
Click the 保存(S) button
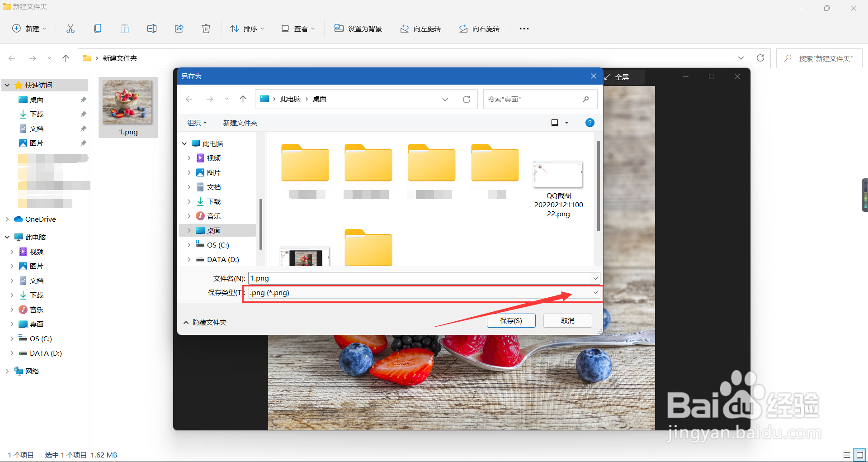pos(511,320)
